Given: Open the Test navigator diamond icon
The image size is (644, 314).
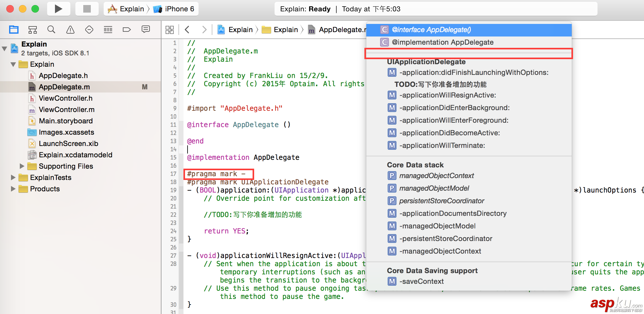Looking at the screenshot, I should [89, 30].
